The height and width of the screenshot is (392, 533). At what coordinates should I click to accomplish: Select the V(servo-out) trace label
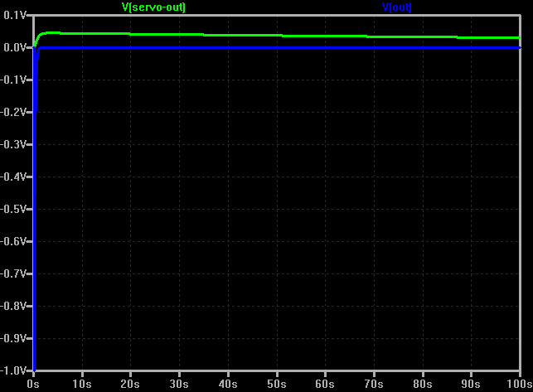pyautogui.click(x=153, y=7)
